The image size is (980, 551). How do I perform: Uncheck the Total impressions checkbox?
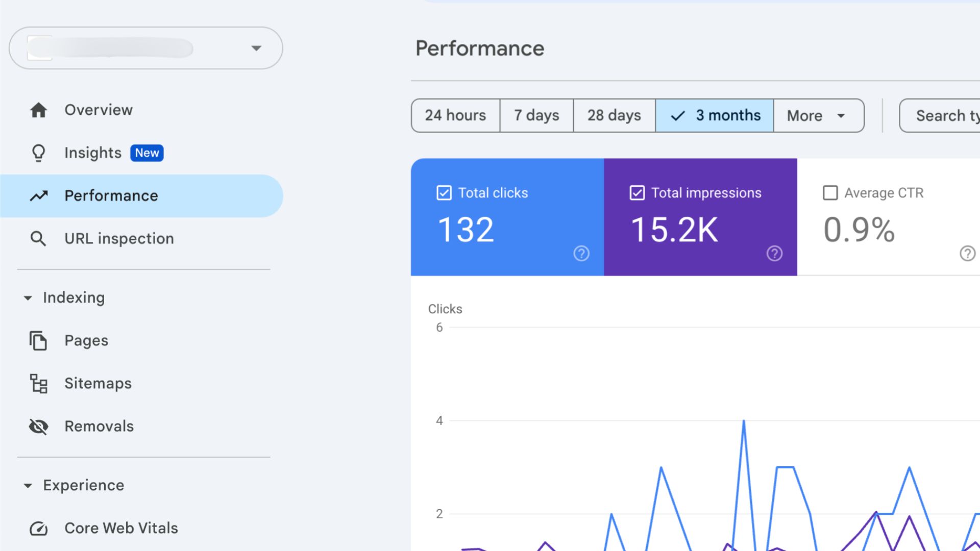(637, 193)
